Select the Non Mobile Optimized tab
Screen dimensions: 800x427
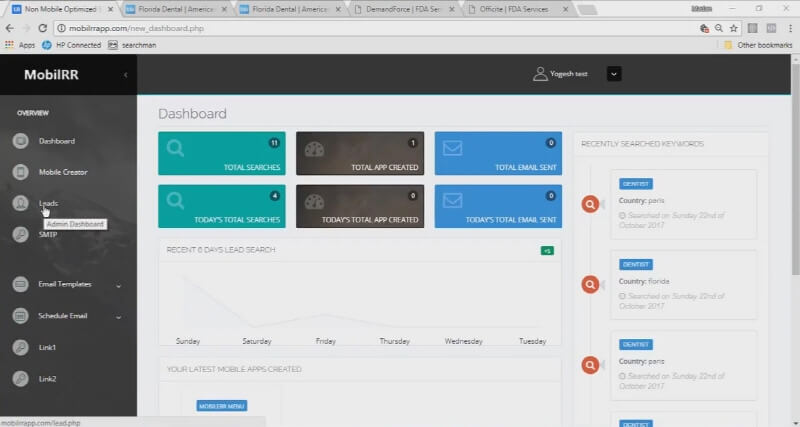click(x=61, y=9)
